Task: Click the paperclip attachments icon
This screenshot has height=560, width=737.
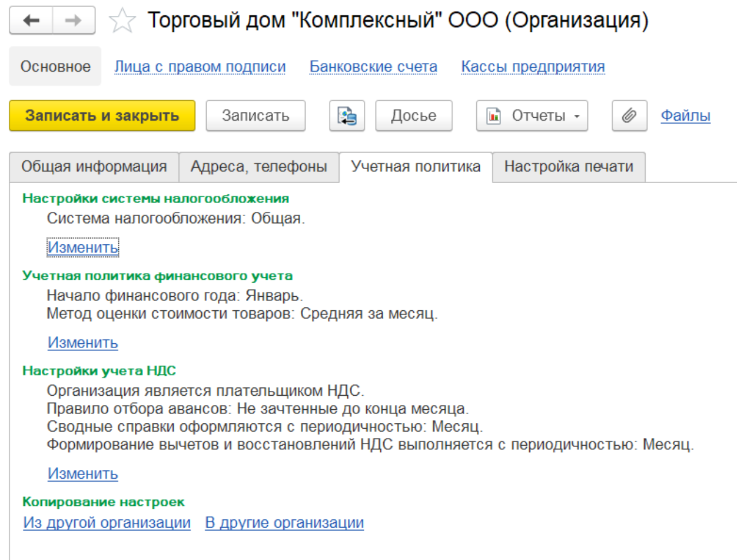Action: 629,115
